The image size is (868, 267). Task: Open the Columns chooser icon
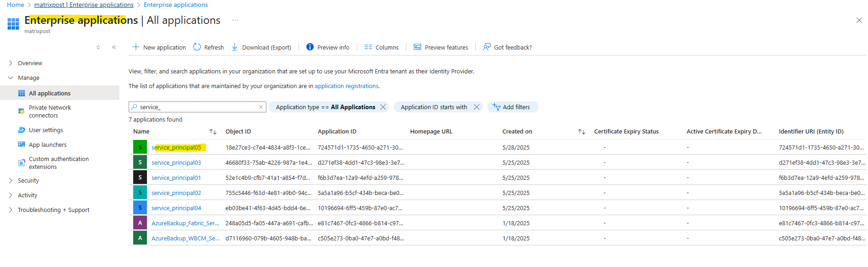(x=368, y=47)
